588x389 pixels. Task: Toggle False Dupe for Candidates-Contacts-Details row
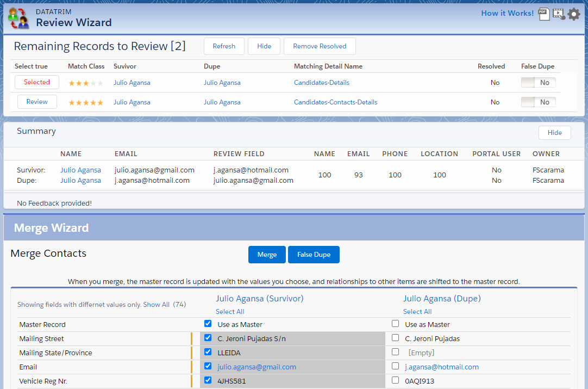[538, 102]
